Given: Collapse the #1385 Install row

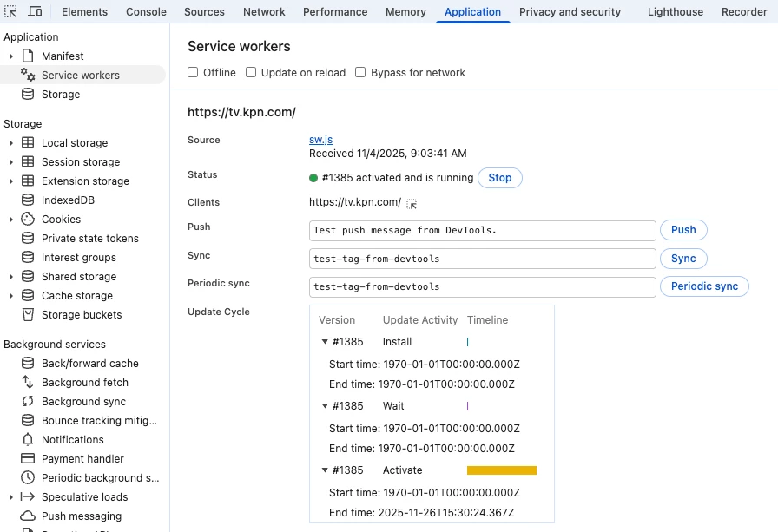Looking at the screenshot, I should [x=325, y=342].
